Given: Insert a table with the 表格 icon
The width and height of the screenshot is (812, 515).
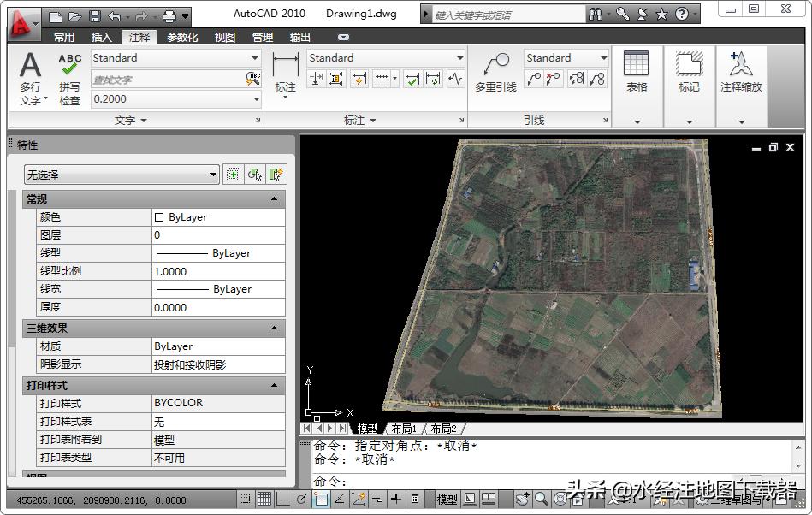Looking at the screenshot, I should pyautogui.click(x=637, y=72).
